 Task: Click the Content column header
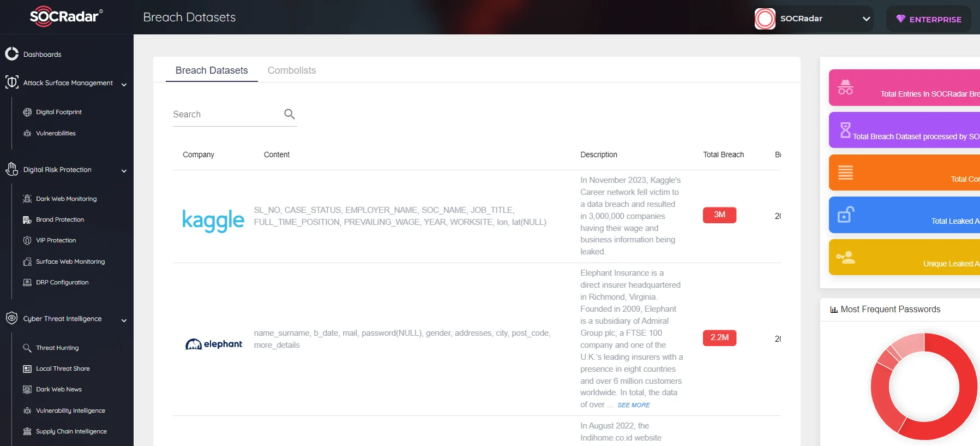pos(276,154)
